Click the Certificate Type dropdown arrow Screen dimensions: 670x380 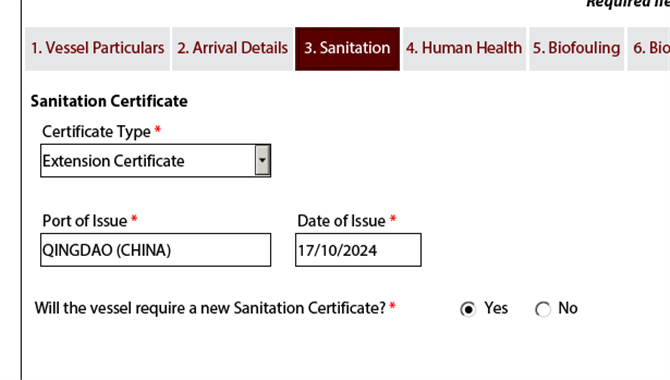(262, 160)
